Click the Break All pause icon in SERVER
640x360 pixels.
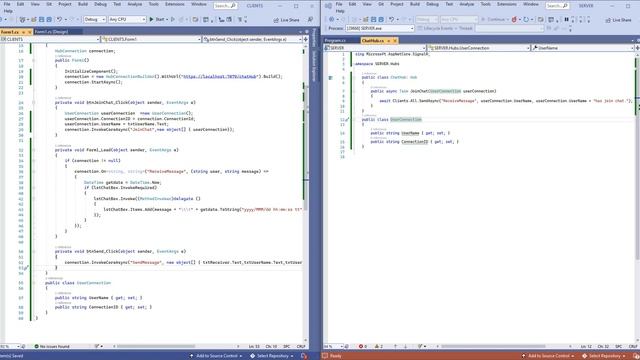(x=566, y=19)
